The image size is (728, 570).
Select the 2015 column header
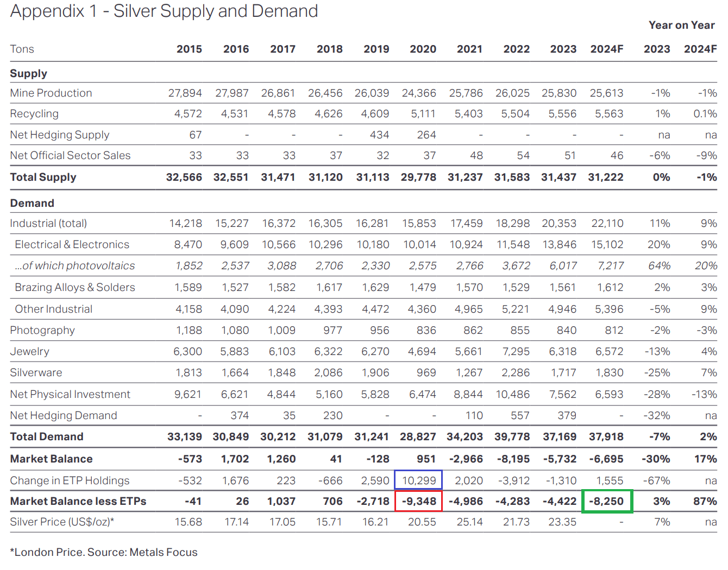[x=189, y=49]
